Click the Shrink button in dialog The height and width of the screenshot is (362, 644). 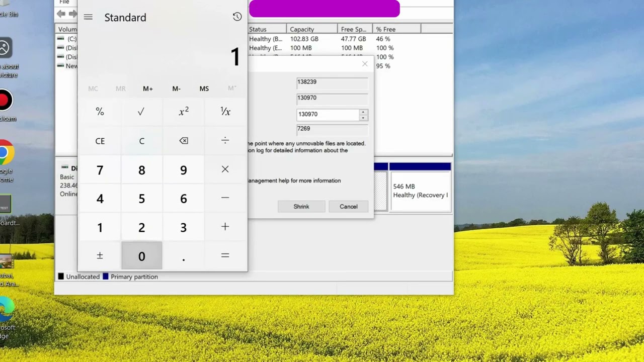(301, 207)
